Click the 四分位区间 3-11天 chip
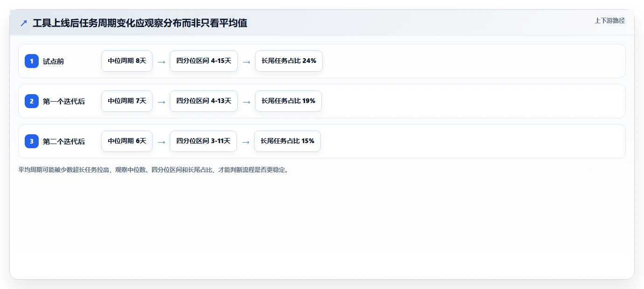 click(203, 141)
